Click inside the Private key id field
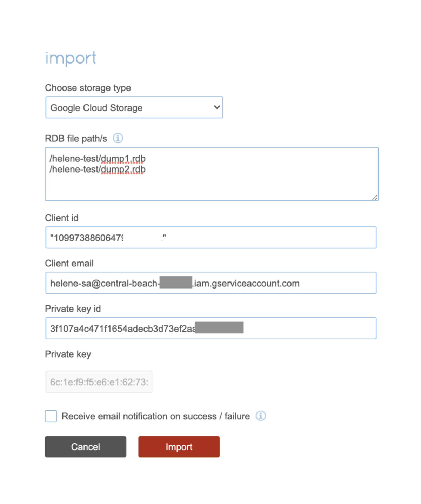This screenshot has width=421, height=504. click(x=210, y=328)
